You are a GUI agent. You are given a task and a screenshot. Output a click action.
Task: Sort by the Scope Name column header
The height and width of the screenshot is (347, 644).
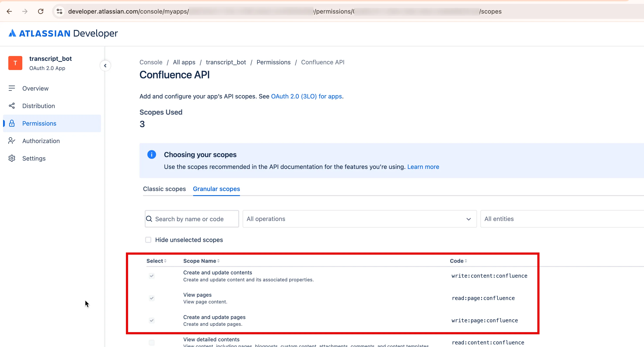click(x=201, y=261)
